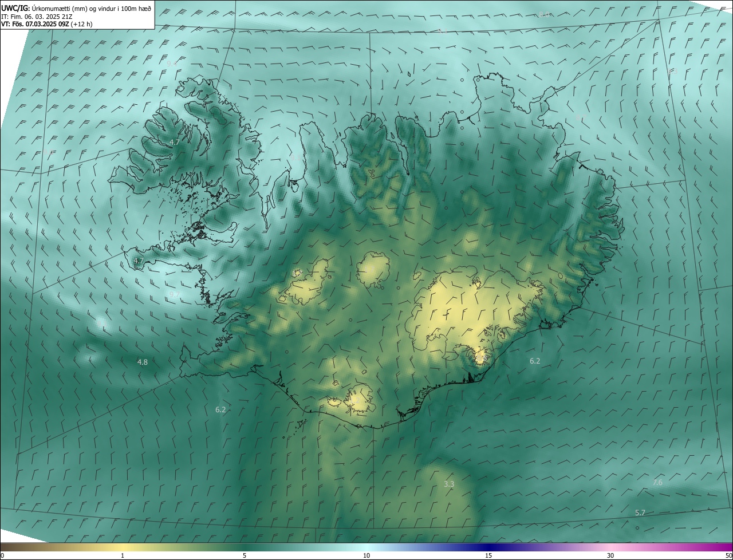The height and width of the screenshot is (560, 733).
Task: Click the colorbar tick label "0"
Action: click(x=2, y=556)
